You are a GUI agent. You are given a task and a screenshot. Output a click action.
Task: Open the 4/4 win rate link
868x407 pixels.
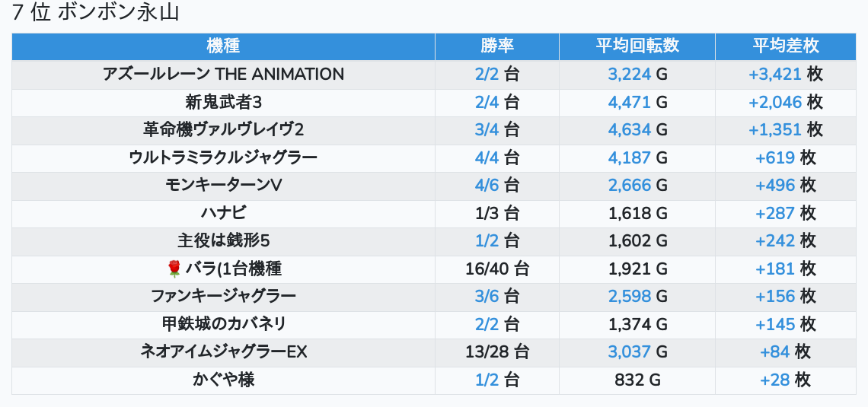[x=487, y=157]
